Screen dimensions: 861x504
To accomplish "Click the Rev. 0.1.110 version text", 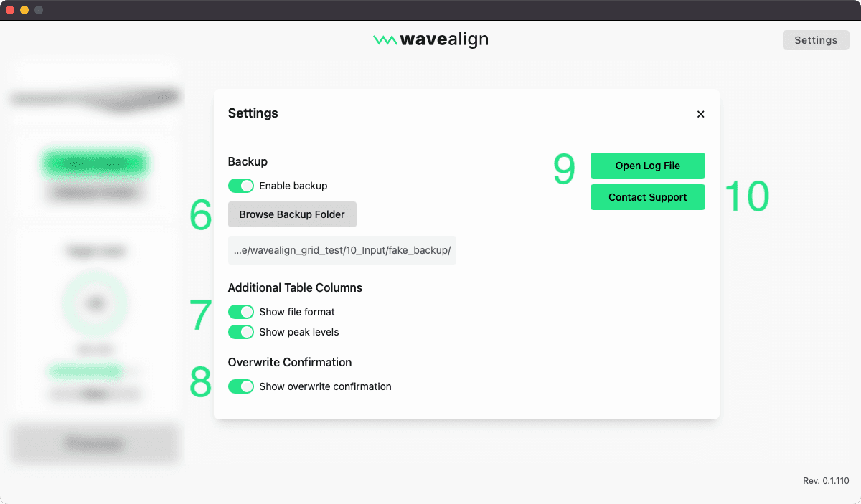I will click(826, 481).
